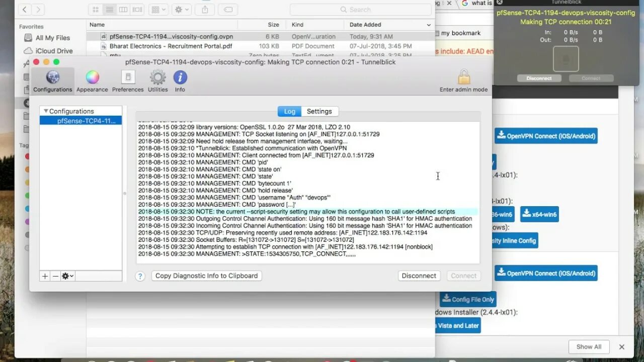Click the Enter admin mode lock

(x=464, y=81)
